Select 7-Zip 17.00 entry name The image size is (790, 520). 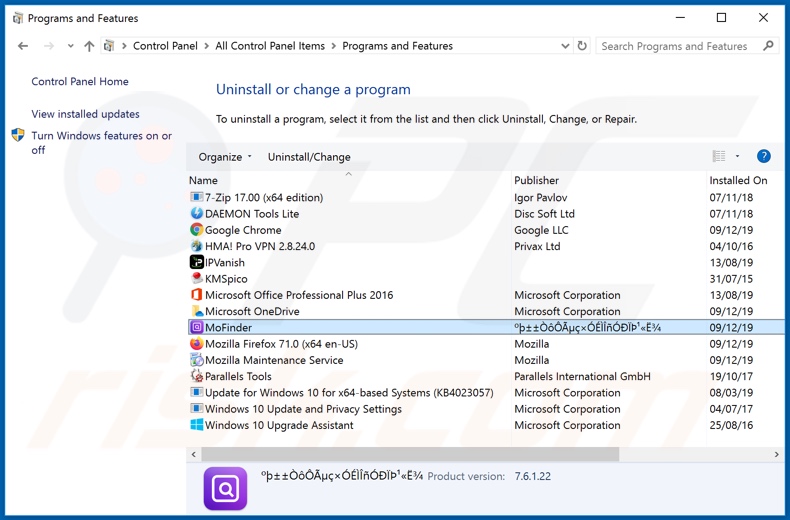click(264, 198)
